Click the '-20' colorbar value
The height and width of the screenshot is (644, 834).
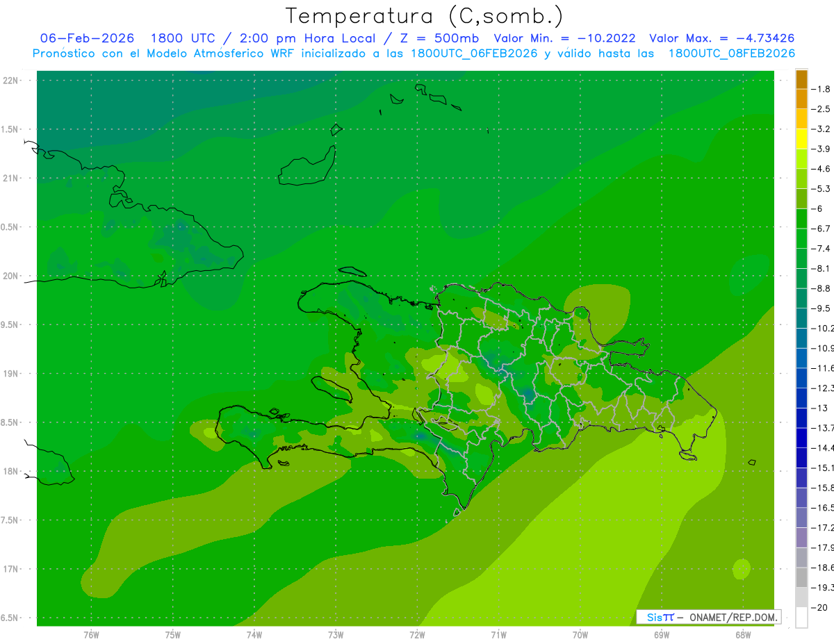819,607
